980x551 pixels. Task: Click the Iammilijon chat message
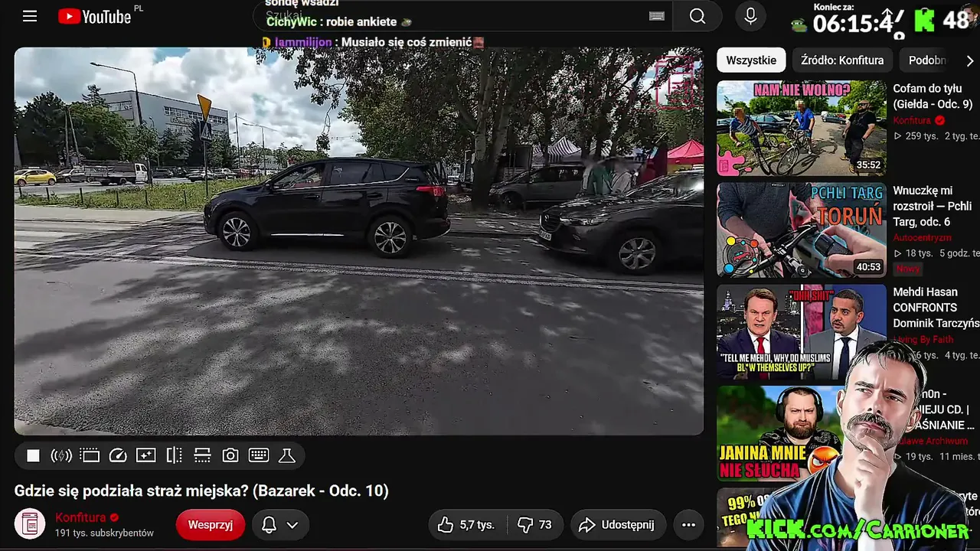(x=373, y=42)
